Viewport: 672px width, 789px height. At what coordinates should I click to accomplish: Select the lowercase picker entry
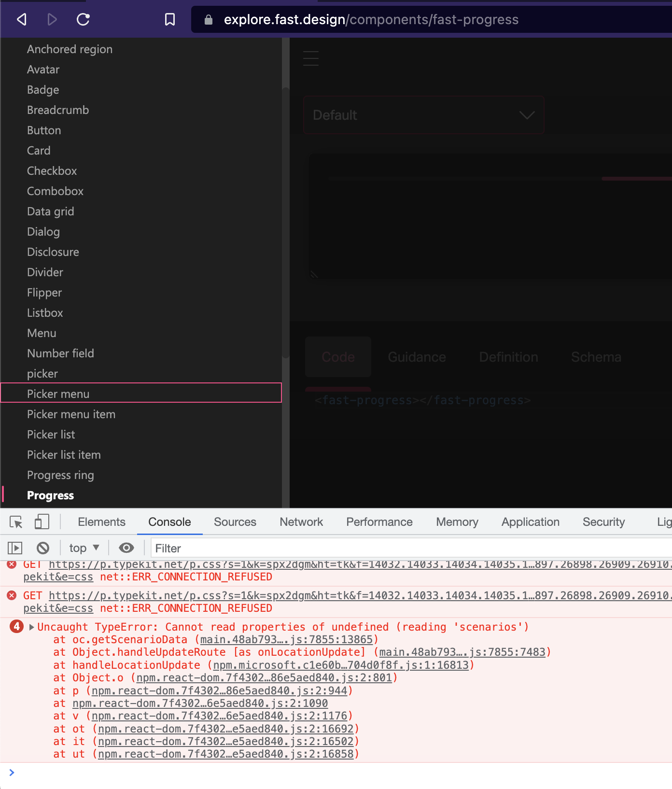click(42, 374)
